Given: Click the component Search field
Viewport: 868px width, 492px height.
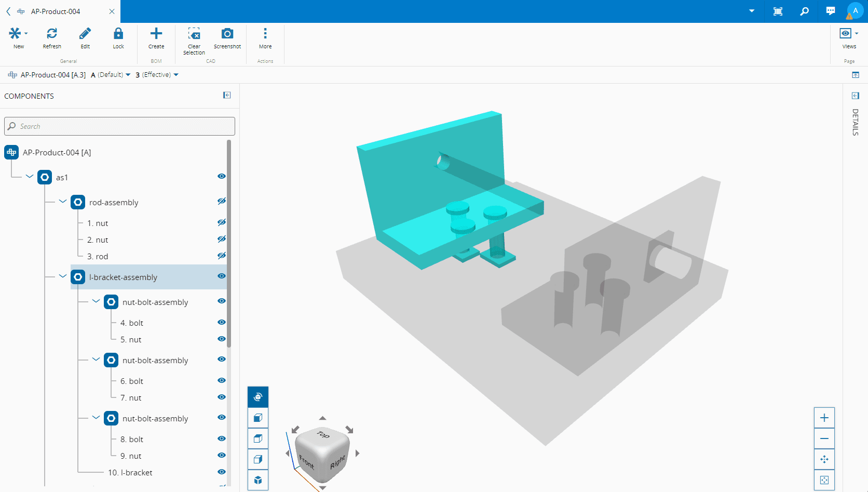Looking at the screenshot, I should point(119,126).
